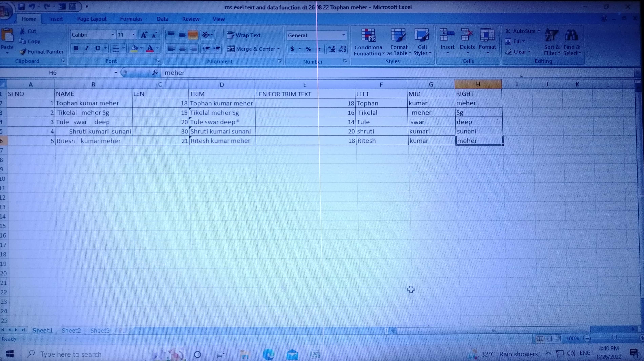Click the Format Painter brush icon

[x=23, y=52]
